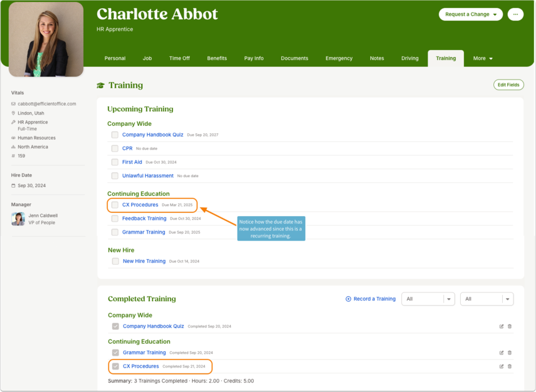The height and width of the screenshot is (392, 536).
Task: Check the upcoming Company Handbook Quiz checkbox
Action: tap(115, 135)
